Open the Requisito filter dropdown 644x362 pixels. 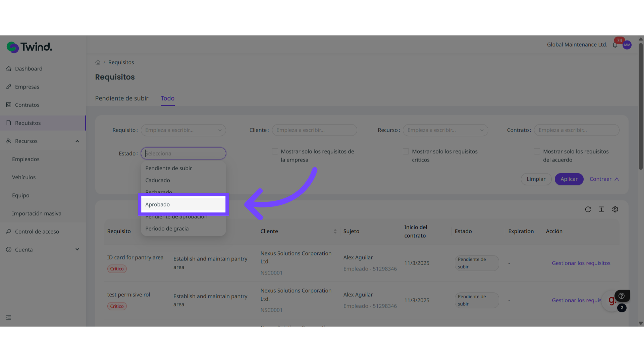pos(183,130)
